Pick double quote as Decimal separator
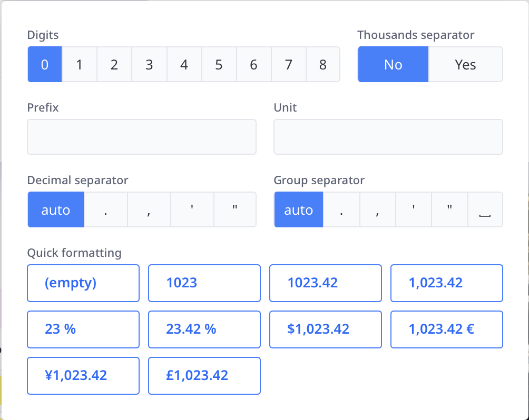 pyautogui.click(x=234, y=210)
